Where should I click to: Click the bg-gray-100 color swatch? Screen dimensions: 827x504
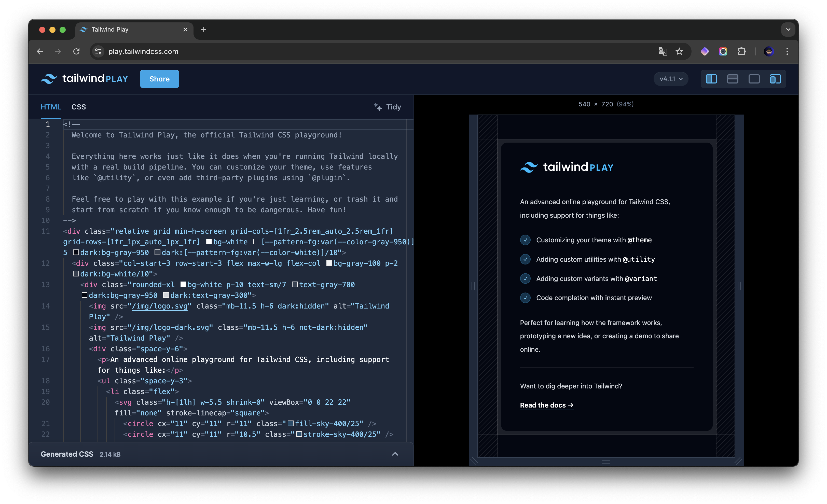click(329, 263)
